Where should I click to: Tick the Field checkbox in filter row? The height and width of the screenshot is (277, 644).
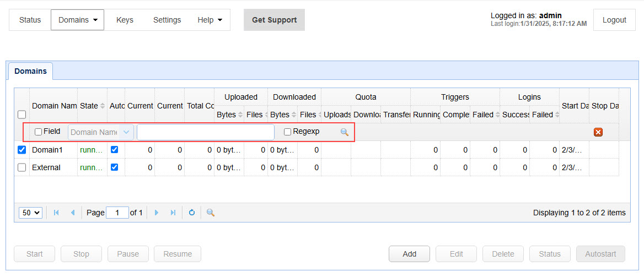(38, 132)
